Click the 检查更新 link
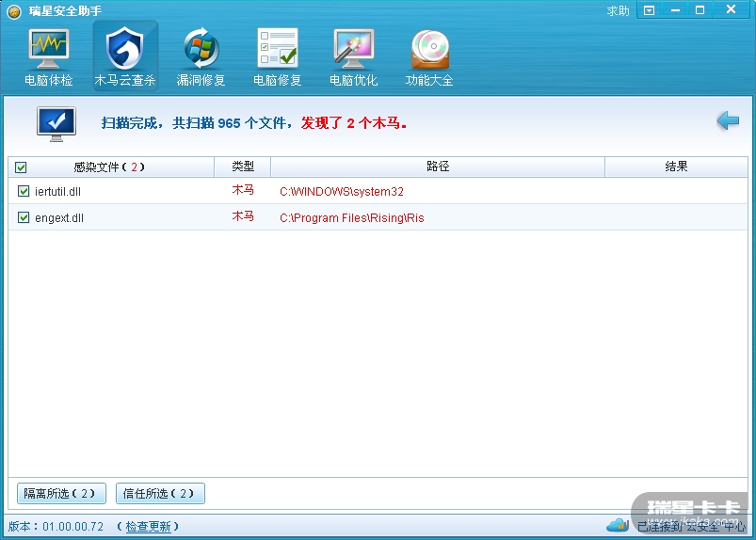Screen dimensions: 756x540 [148, 527]
